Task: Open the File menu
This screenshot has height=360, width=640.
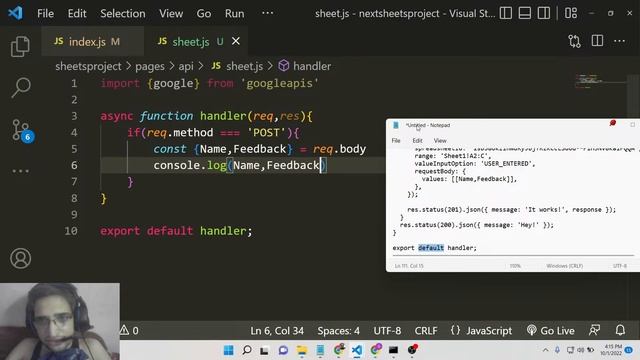Action: click(45, 13)
